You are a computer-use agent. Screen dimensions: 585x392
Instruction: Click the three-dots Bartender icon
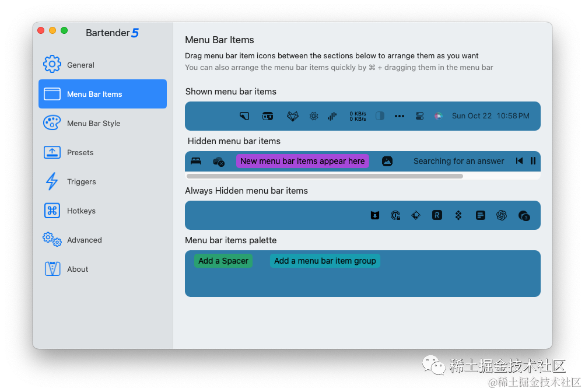400,116
